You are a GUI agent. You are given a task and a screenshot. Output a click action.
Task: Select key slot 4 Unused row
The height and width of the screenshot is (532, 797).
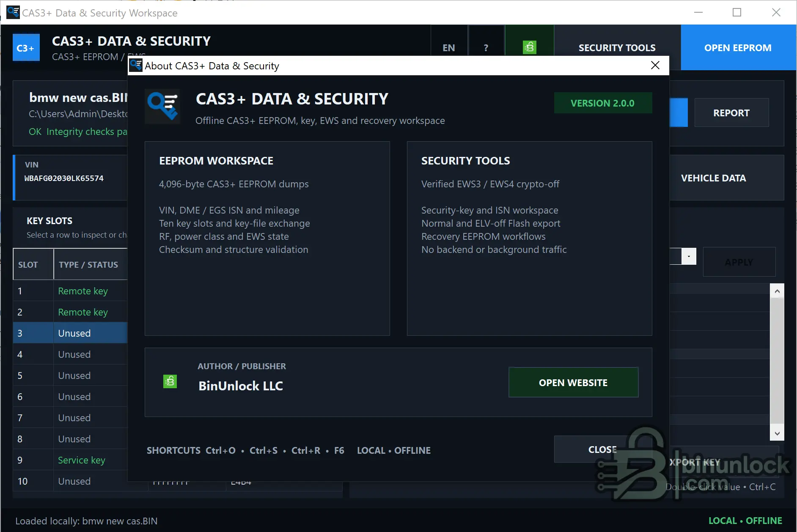tap(70, 354)
